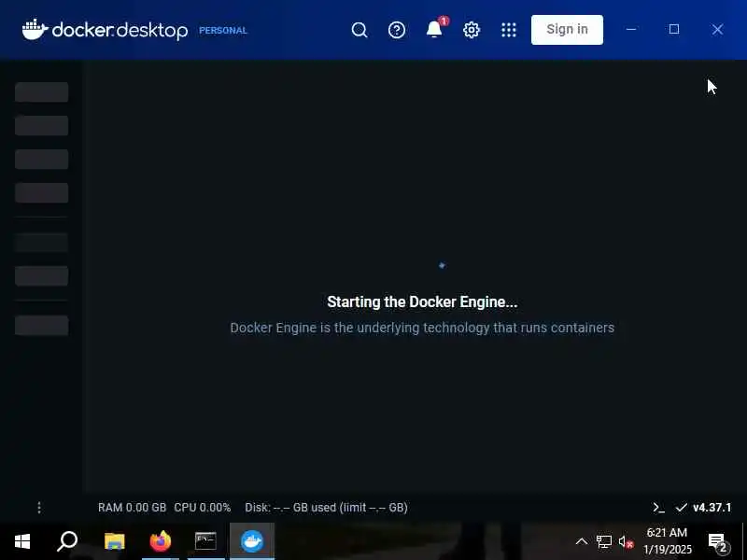Screen dimensions: 747x560
Task: Click the muted volume tray icon
Action: [626, 541]
